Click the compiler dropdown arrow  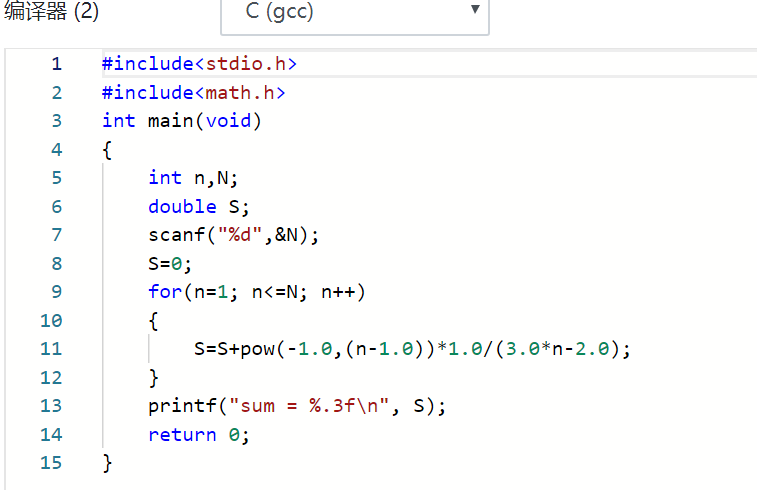475,9
